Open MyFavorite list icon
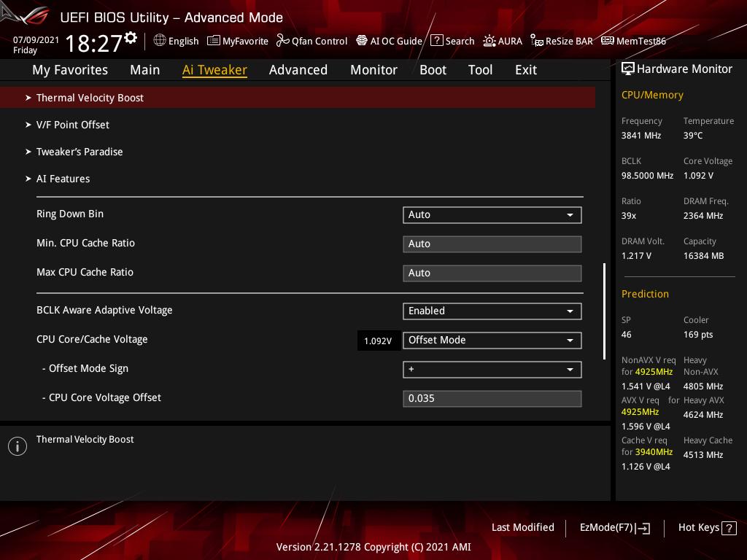Screen dimensions: 747x560 tap(214, 41)
